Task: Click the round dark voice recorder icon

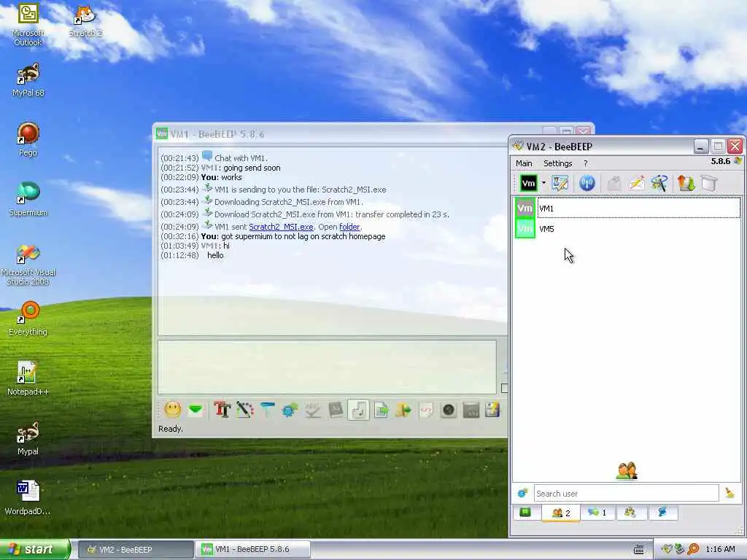Action: pos(449,410)
